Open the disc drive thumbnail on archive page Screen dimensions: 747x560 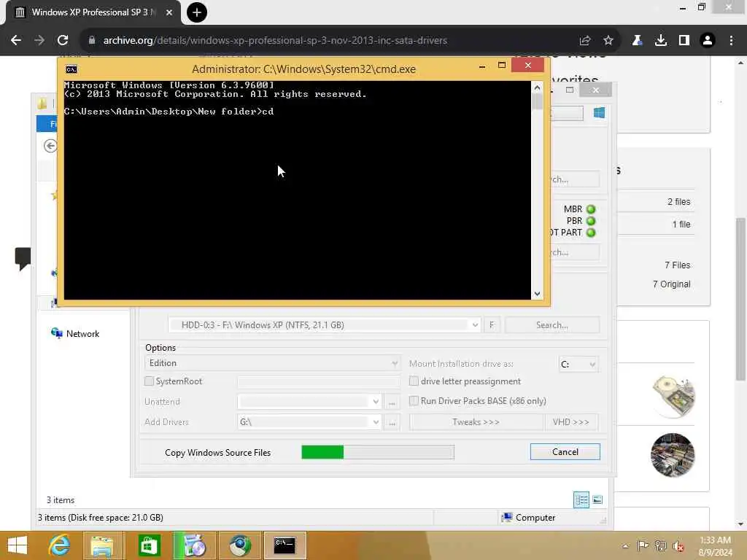673,396
